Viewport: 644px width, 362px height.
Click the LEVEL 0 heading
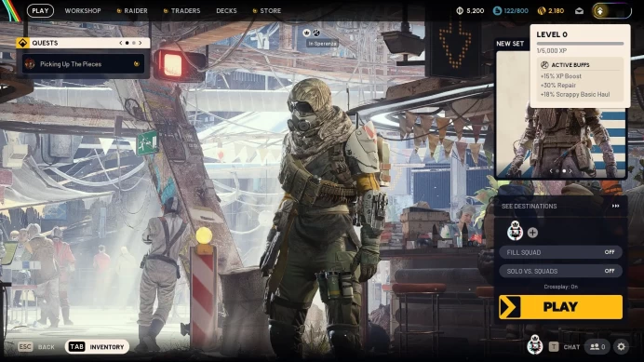coord(552,34)
